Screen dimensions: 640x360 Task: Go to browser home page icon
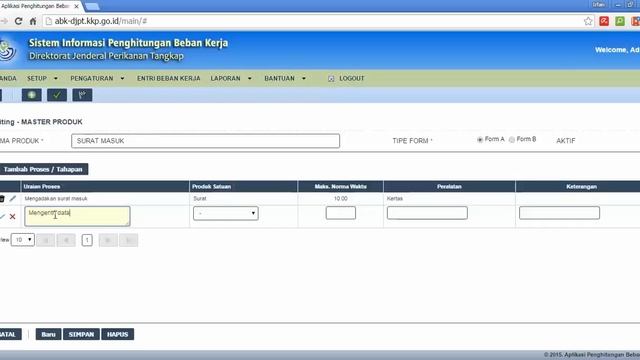tap(33, 21)
